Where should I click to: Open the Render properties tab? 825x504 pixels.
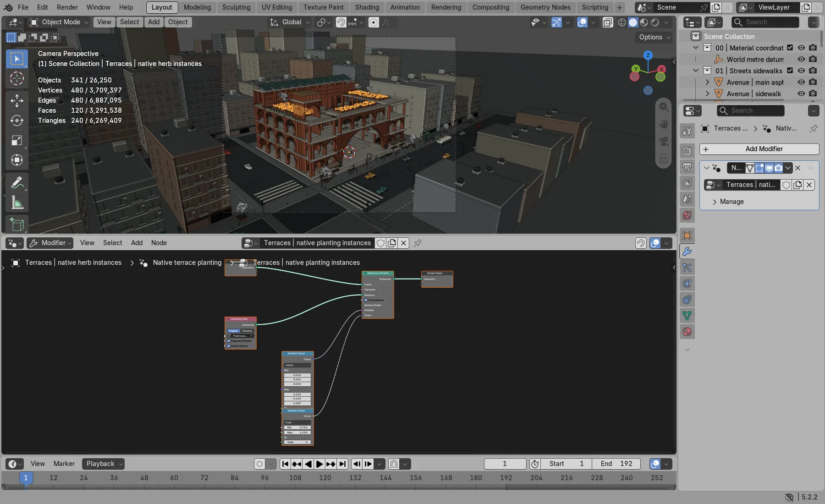point(687,150)
